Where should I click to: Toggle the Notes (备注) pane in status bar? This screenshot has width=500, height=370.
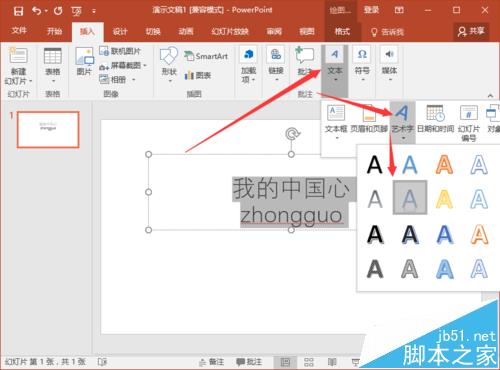click(211, 362)
